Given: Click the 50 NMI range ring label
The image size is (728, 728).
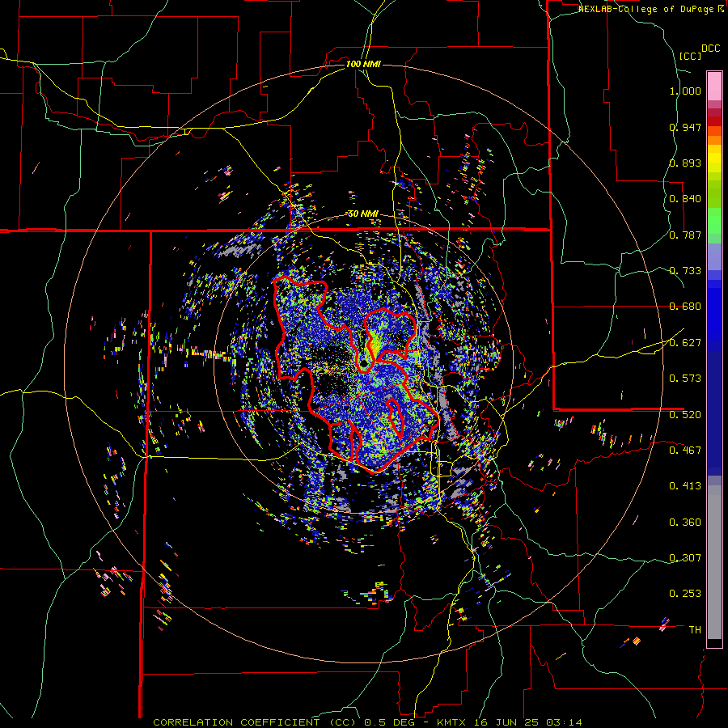Looking at the screenshot, I should 363,214.
